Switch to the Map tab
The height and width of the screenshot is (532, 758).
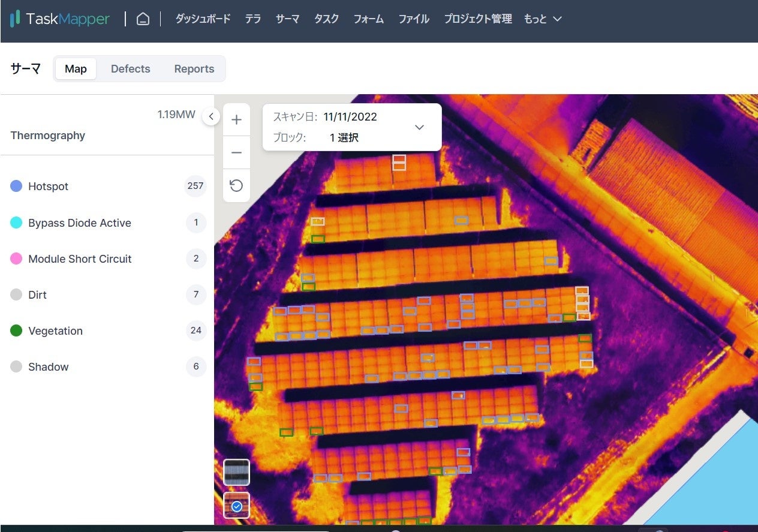(76, 69)
